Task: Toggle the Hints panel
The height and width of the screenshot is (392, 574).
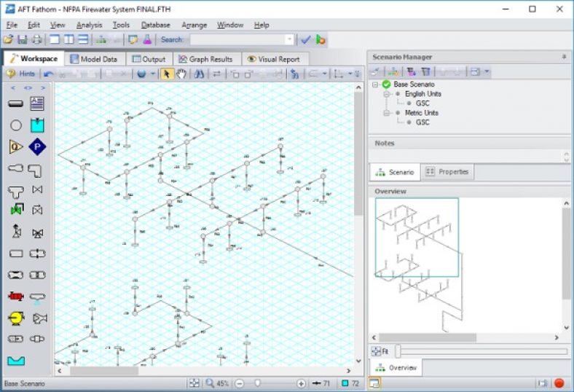Action: (x=21, y=74)
